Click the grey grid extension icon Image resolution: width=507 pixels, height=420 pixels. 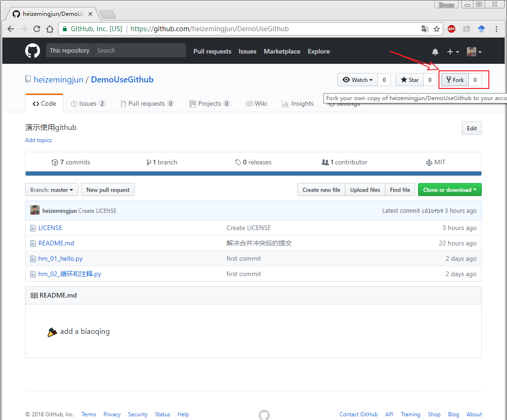coord(466,29)
